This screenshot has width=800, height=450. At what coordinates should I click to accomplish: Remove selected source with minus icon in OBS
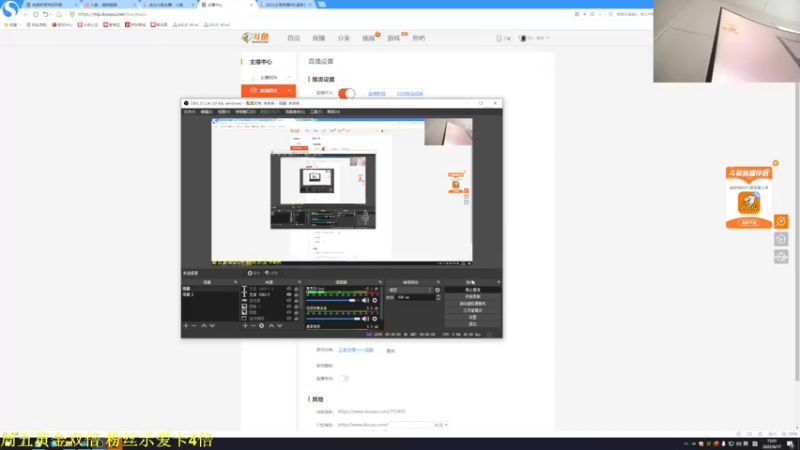(x=253, y=326)
